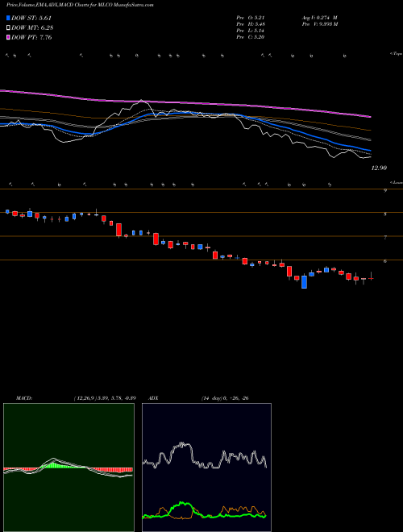Open the green MACD indicator panel
This screenshot has width=403, height=532.
pyautogui.click(x=69, y=468)
